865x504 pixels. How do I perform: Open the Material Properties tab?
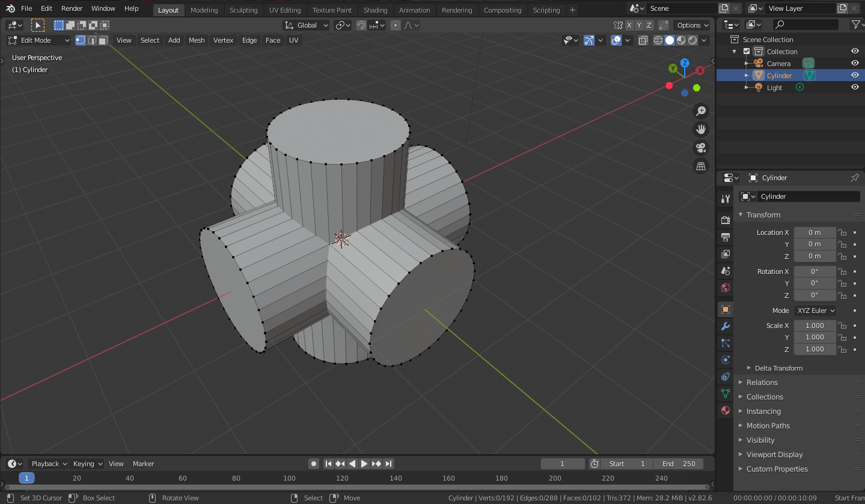725,410
